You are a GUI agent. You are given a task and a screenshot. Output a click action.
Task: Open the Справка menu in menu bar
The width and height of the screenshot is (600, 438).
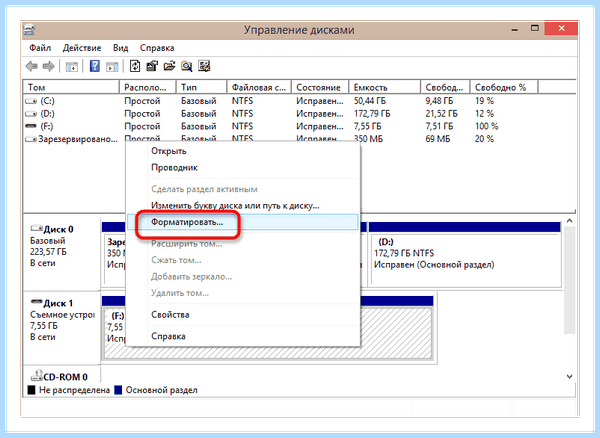[x=157, y=48]
